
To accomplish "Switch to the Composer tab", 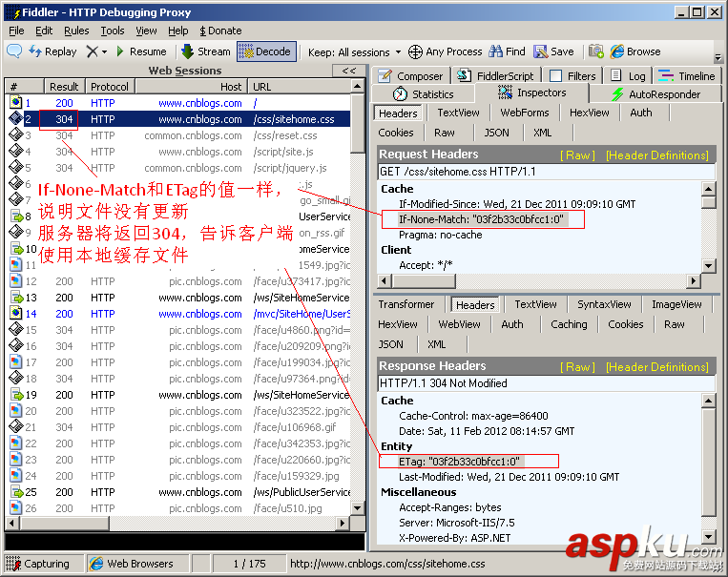I will (411, 76).
